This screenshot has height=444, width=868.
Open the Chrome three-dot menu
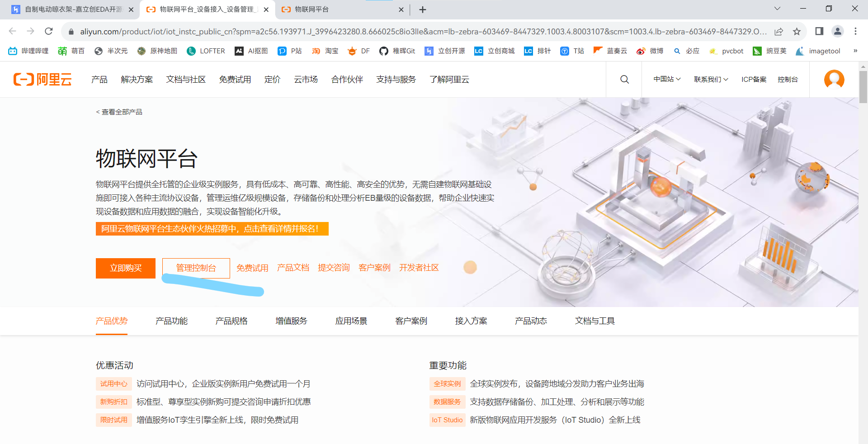855,31
